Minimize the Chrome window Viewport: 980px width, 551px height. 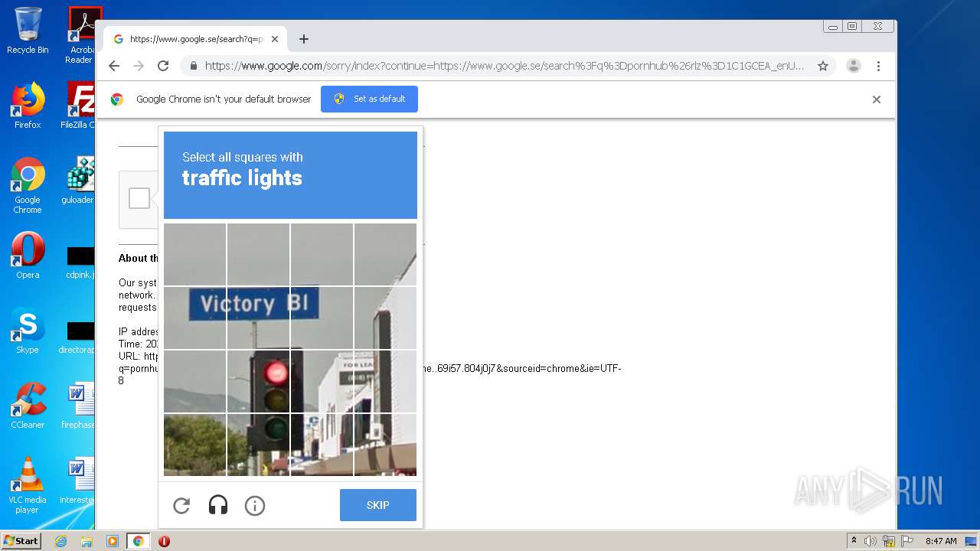pyautogui.click(x=833, y=26)
